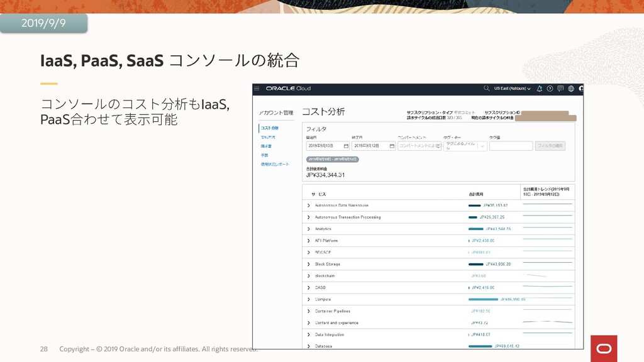This screenshot has height=362, width=644.
Task: Click the JP¥2,416.00 CASB cost value
Action: click(x=483, y=288)
